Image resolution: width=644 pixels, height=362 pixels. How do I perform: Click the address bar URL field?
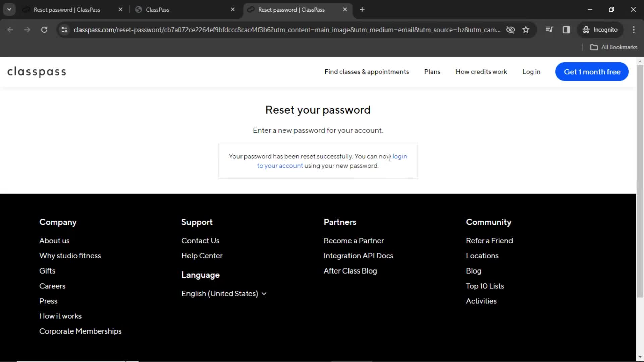coord(288,29)
